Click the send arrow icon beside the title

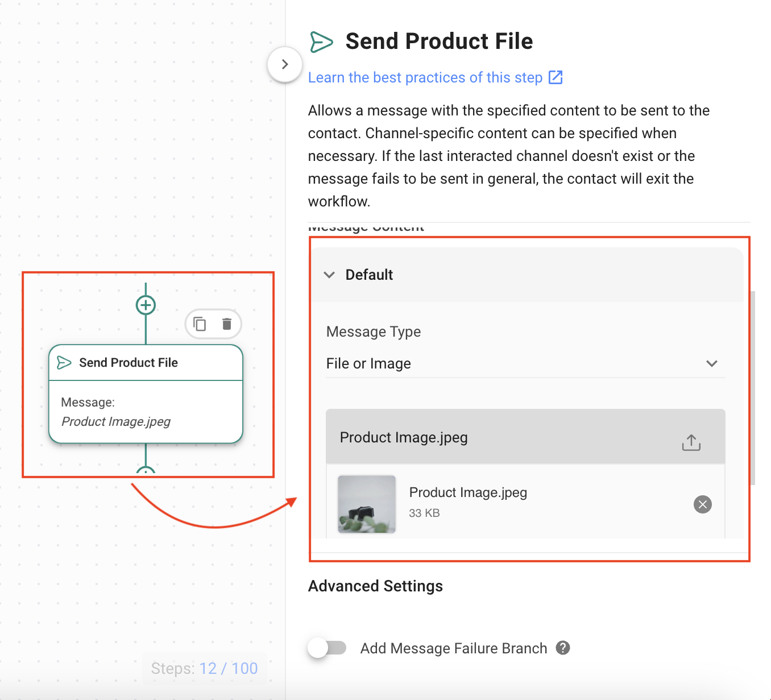[x=322, y=41]
